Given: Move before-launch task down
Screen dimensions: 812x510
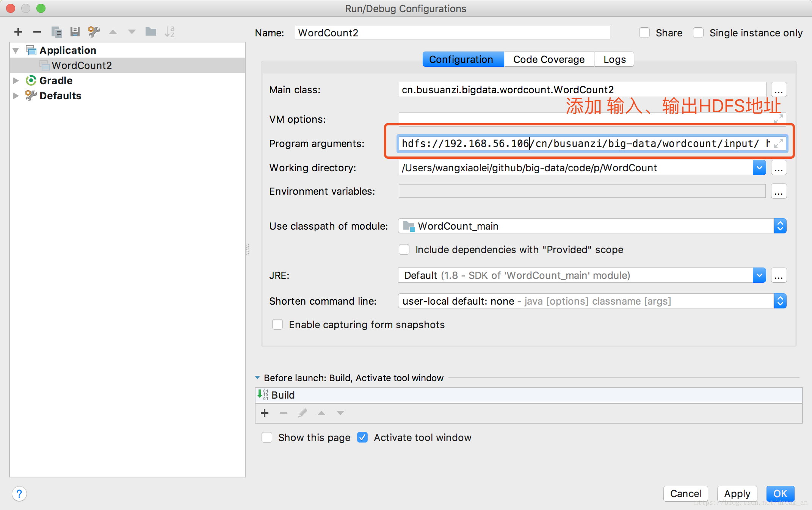Looking at the screenshot, I should coord(340,413).
